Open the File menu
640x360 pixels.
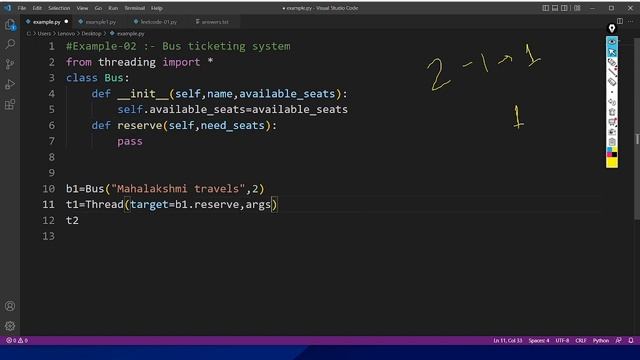[x=22, y=8]
